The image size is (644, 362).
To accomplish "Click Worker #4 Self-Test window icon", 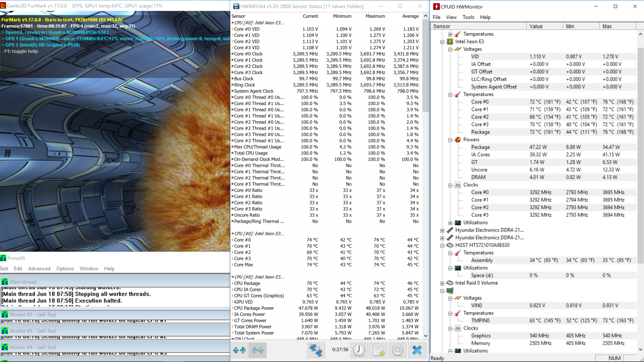I will (x=5, y=348).
